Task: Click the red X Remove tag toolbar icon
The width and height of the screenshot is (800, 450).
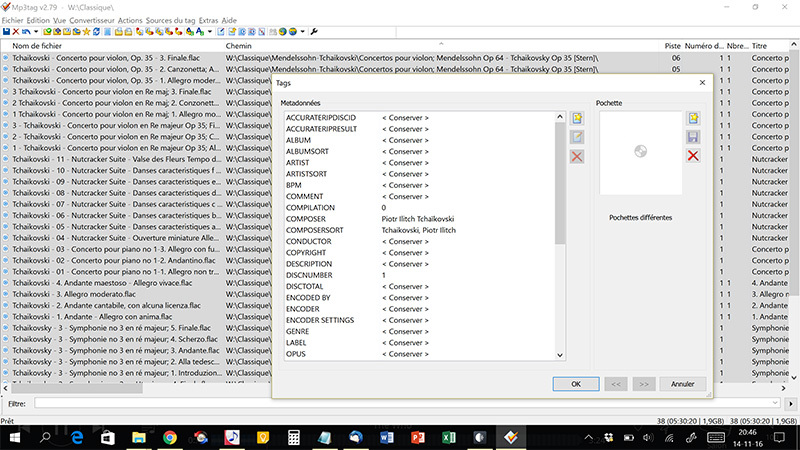Action: coord(16,32)
